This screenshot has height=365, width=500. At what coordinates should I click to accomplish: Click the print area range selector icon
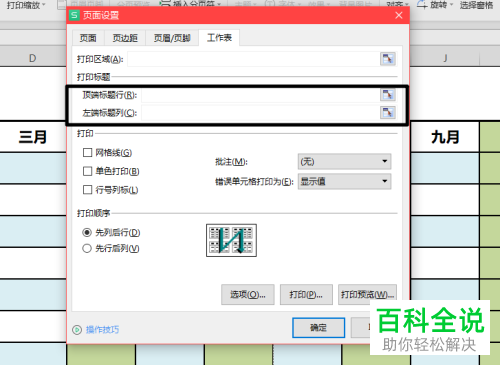[388, 59]
